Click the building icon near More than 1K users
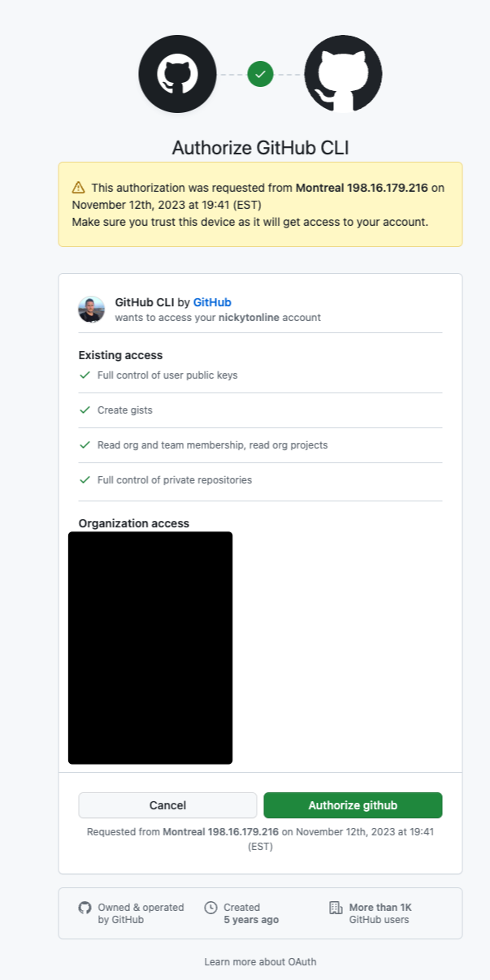 pos(334,908)
